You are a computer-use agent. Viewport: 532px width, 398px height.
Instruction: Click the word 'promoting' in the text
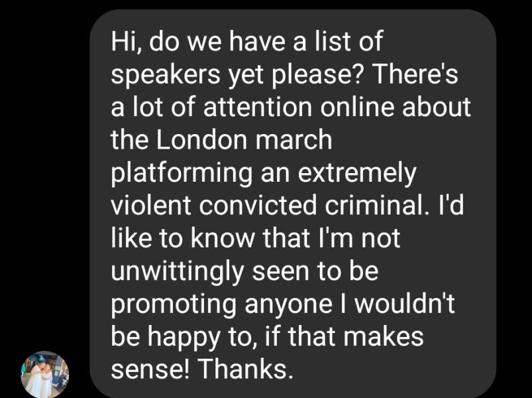(x=174, y=304)
